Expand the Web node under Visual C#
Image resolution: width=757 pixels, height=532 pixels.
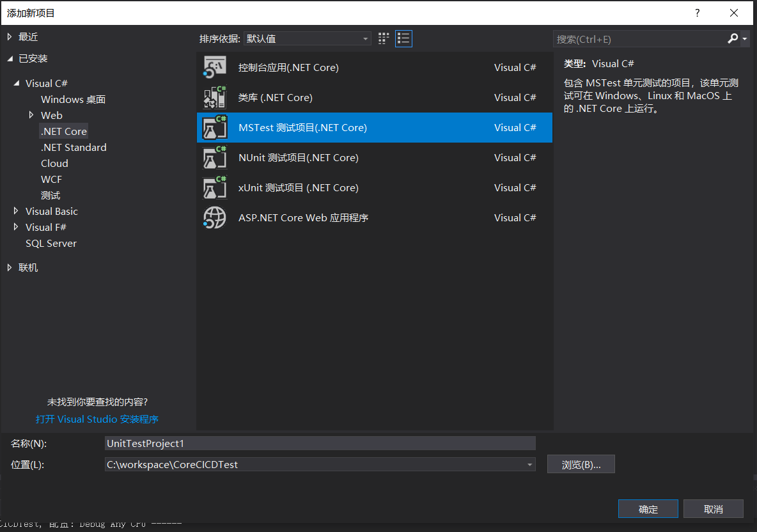(x=31, y=115)
